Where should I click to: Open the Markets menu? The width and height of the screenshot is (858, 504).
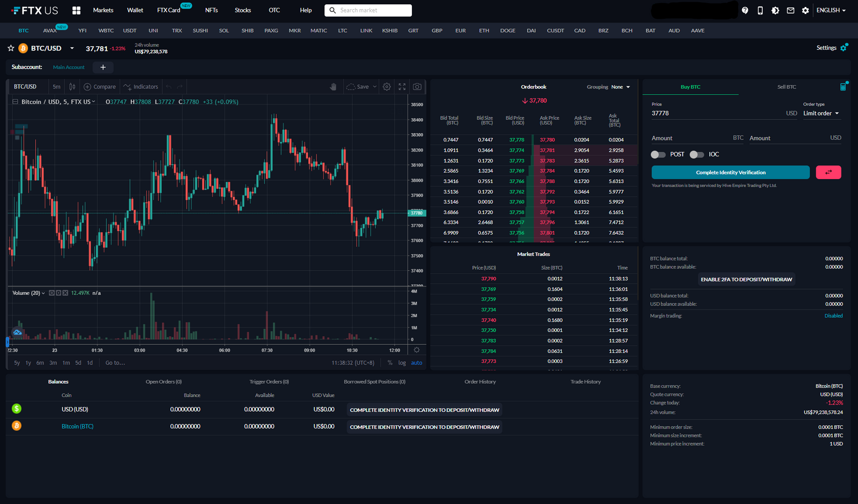coord(103,10)
